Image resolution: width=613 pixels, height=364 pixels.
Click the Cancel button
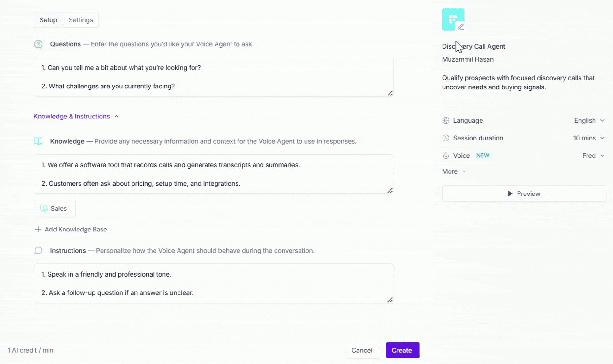click(362, 350)
